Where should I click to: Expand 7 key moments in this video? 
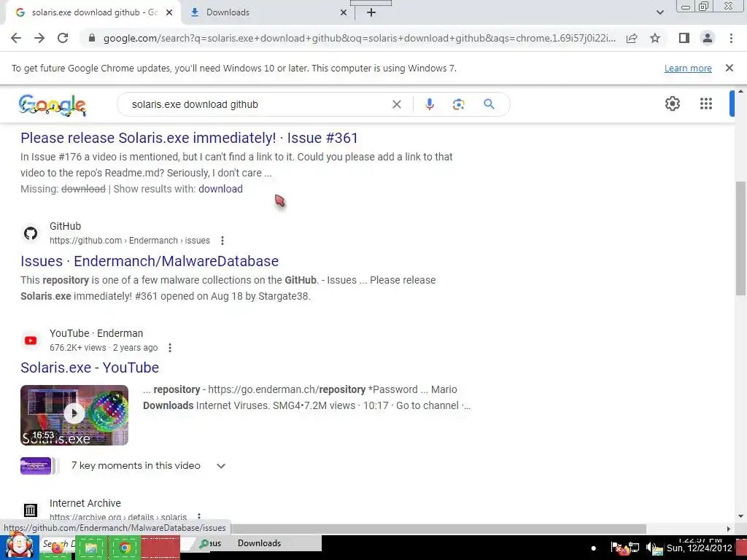220,466
